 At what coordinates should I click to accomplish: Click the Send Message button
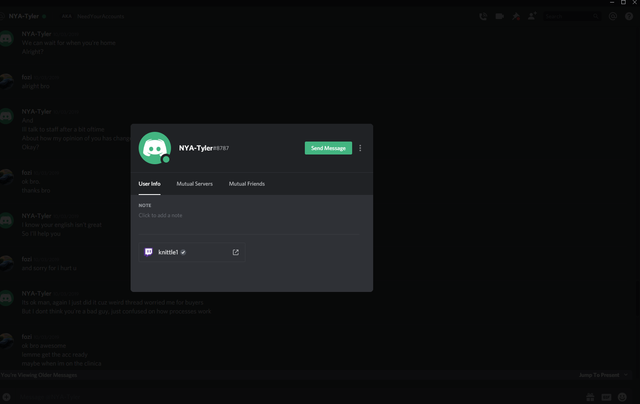[x=328, y=148]
